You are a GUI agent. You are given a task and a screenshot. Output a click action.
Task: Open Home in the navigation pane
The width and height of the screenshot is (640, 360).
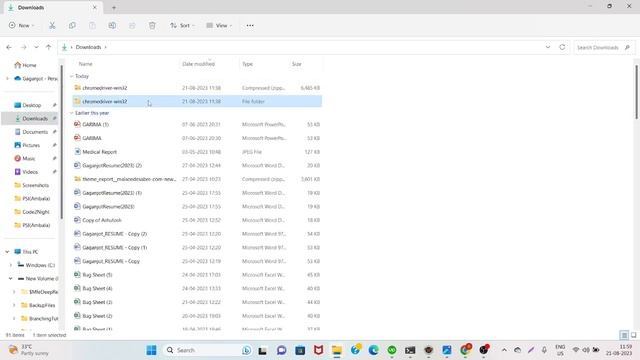(x=29, y=65)
